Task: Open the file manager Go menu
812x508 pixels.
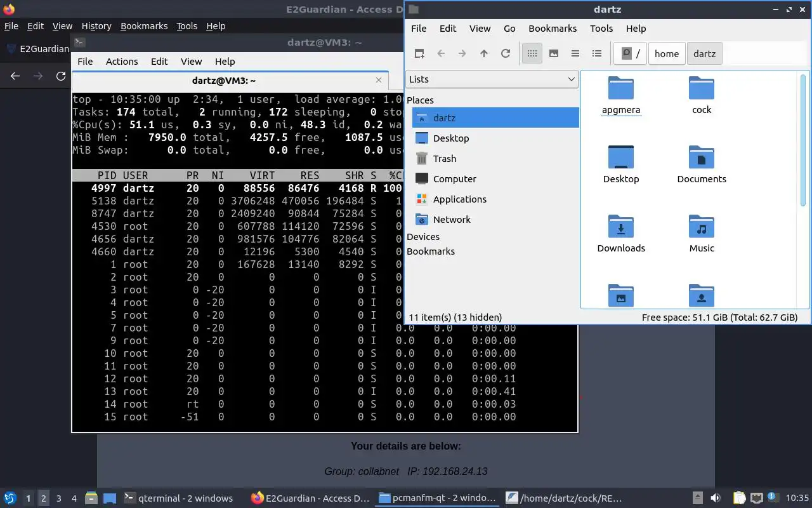Action: pos(509,29)
